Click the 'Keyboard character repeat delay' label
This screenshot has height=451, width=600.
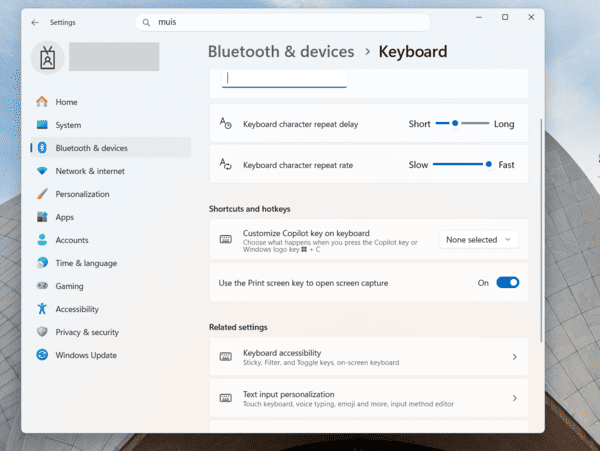300,124
